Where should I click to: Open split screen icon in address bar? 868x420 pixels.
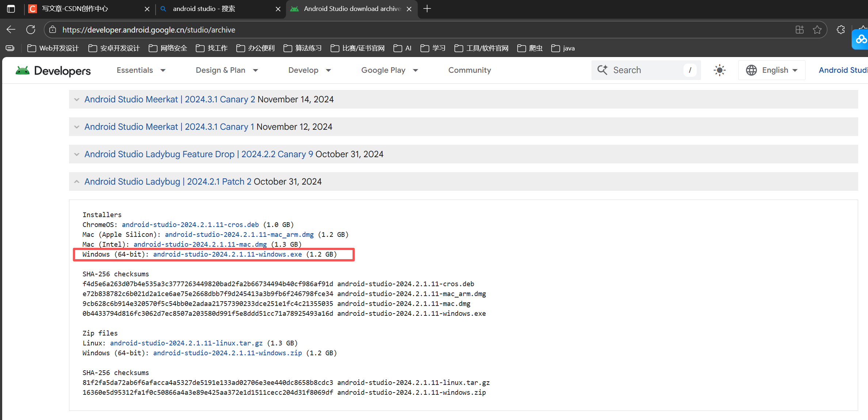(x=800, y=30)
